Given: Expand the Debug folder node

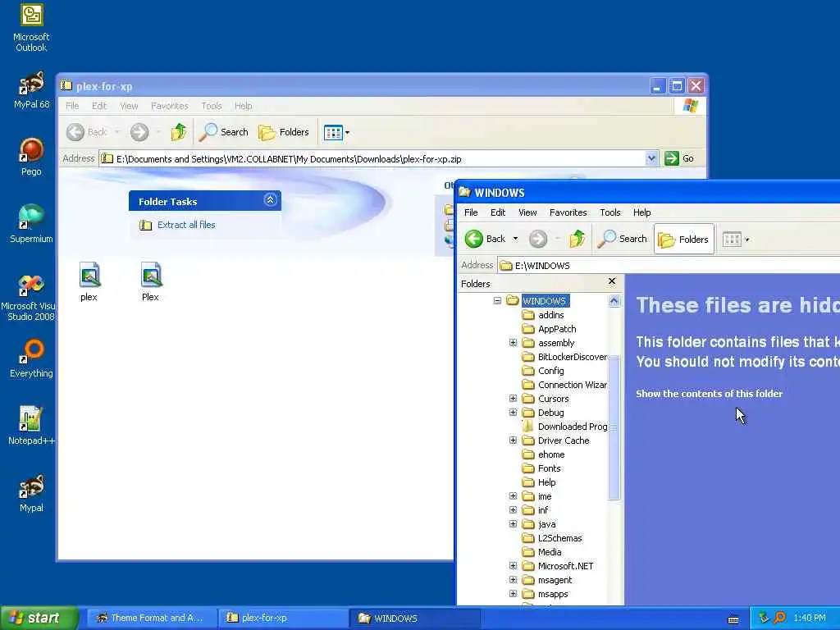Looking at the screenshot, I should (x=513, y=412).
